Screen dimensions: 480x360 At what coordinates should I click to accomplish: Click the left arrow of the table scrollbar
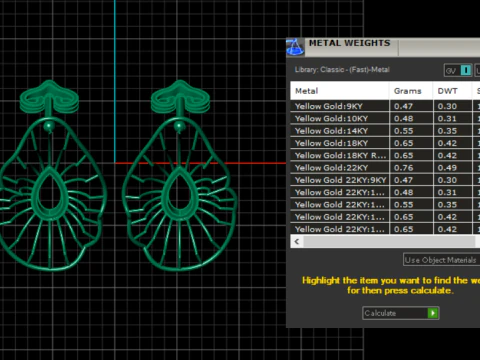tap(297, 241)
